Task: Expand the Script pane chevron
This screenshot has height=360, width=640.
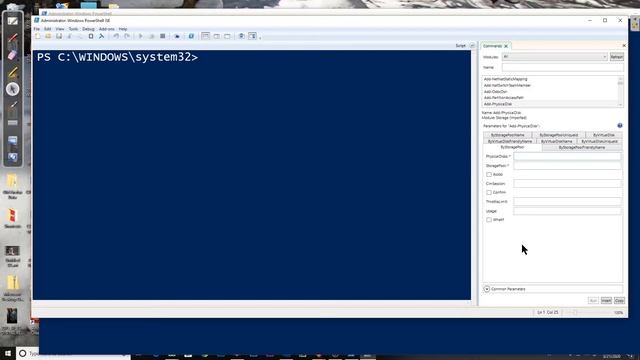Action: [x=472, y=46]
